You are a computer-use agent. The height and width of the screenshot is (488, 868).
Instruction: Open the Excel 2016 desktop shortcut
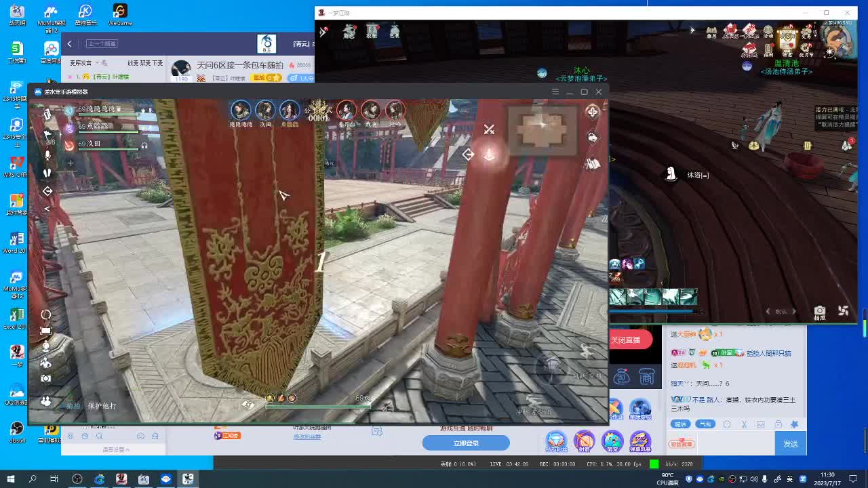(16, 319)
